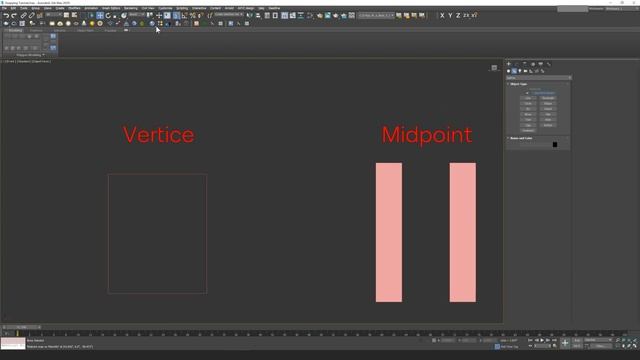640x360 pixels.
Task: Switch to the Freeform ribbon tab
Action: click(x=36, y=30)
